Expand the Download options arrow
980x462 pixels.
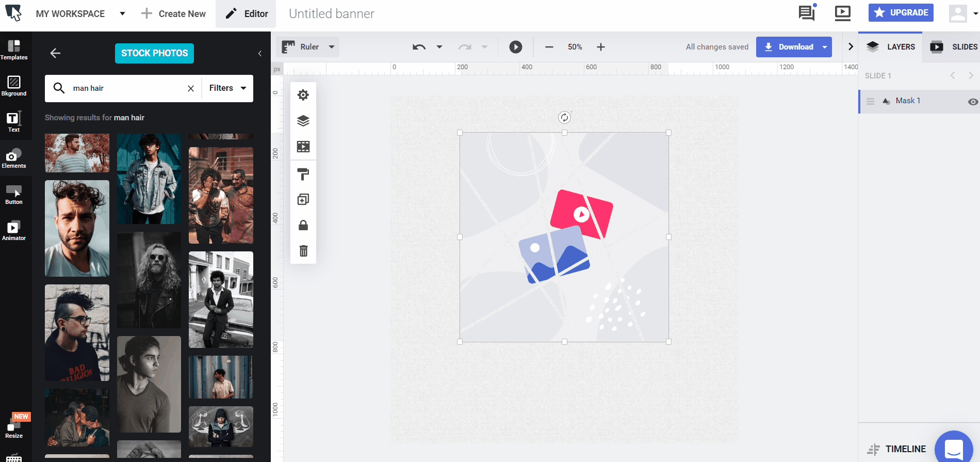point(825,47)
